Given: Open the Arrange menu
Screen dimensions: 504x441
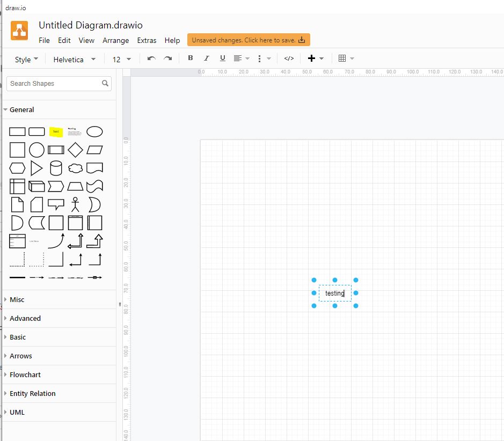Looking at the screenshot, I should tap(116, 40).
